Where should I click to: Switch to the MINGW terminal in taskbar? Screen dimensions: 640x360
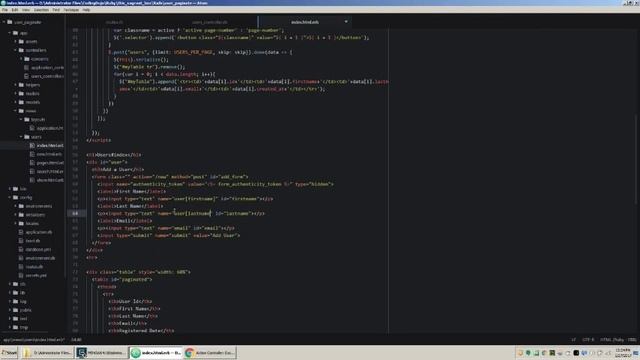pyautogui.click(x=102, y=353)
